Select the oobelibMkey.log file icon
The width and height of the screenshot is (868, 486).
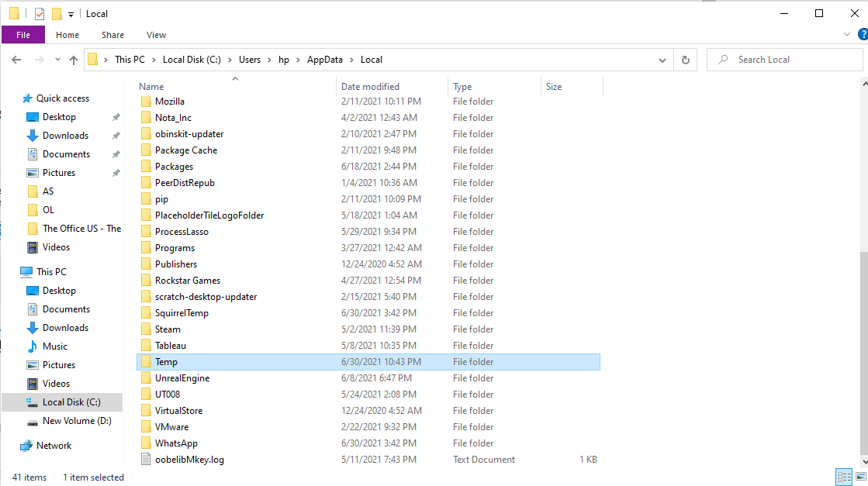145,460
